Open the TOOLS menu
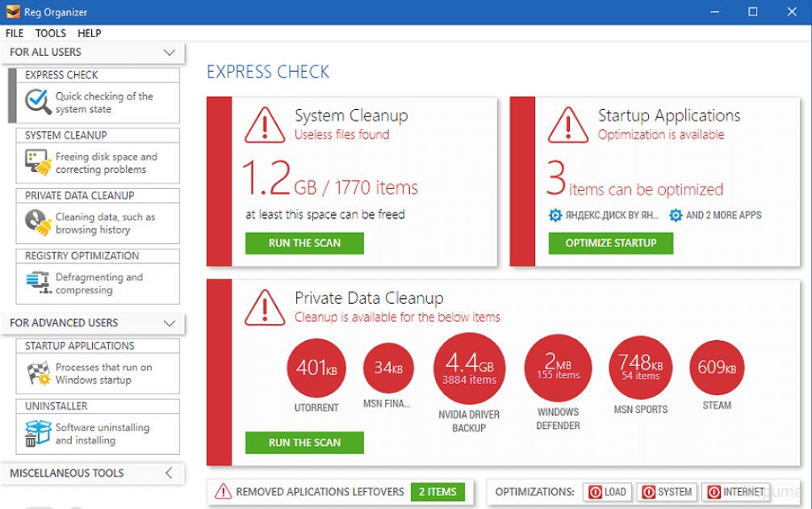Screen dimensions: 812x509 tap(51, 33)
